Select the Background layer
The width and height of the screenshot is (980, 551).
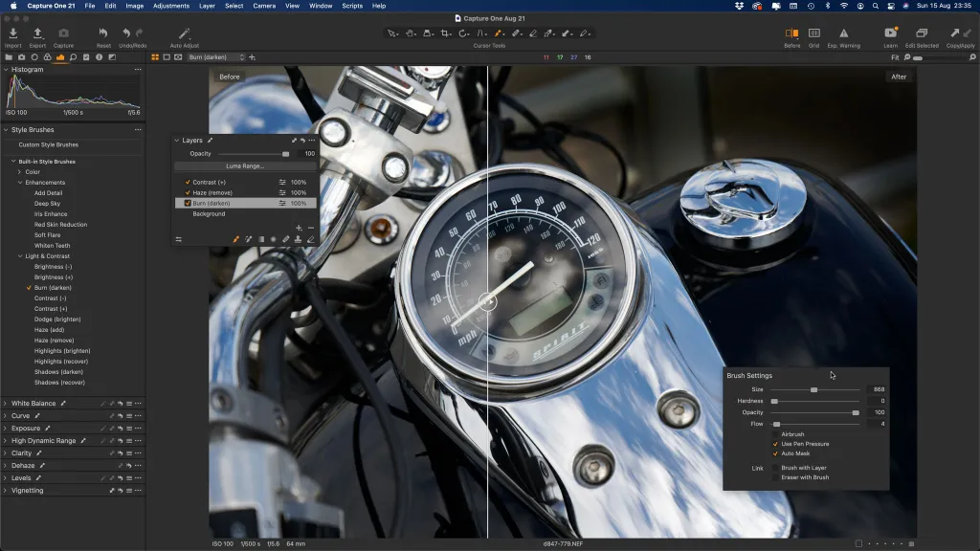(209, 213)
